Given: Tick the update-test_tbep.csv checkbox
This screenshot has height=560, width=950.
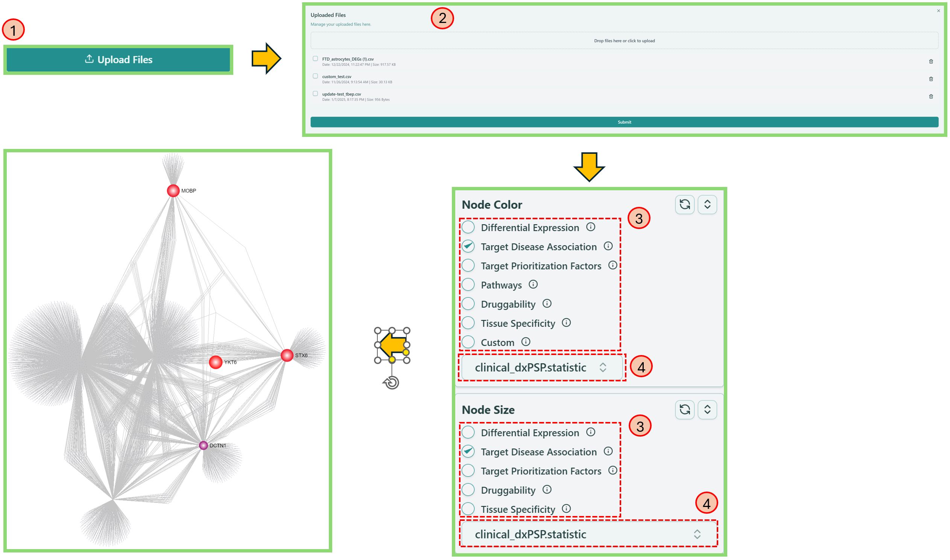Looking at the screenshot, I should point(315,94).
